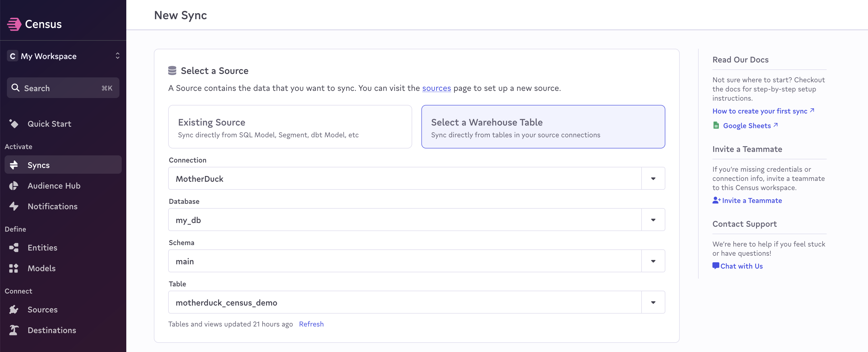Click the Entities icon in sidebar

tap(14, 248)
